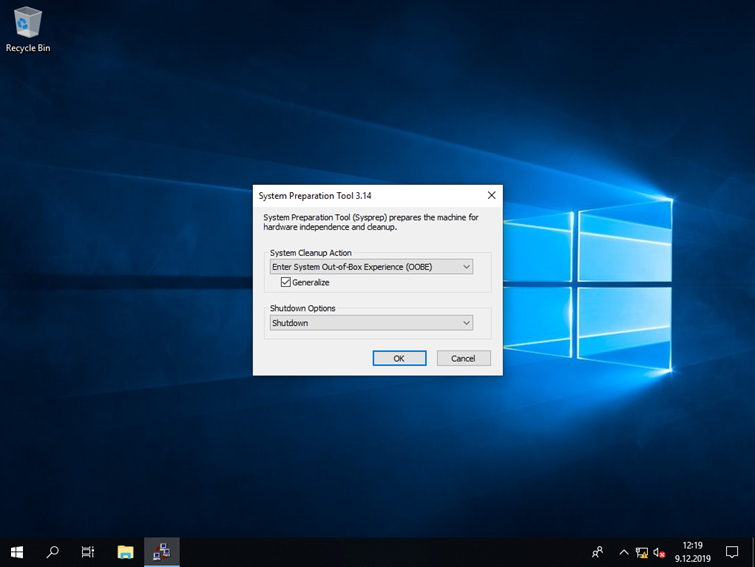The image size is (755, 567).
Task: Uncheck the Generalize checkbox
Action: click(x=286, y=282)
